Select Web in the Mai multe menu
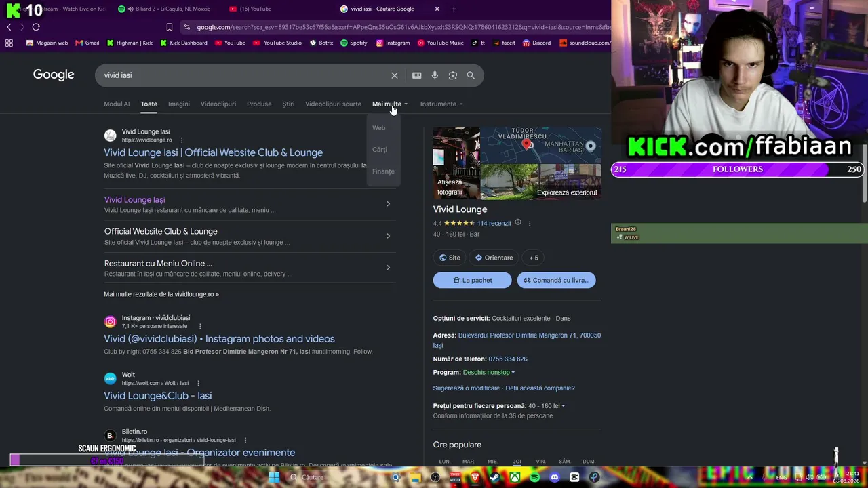868x488 pixels. (x=379, y=128)
